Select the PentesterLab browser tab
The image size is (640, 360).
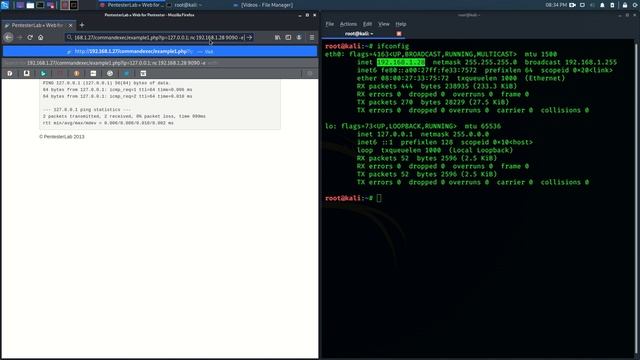pyautogui.click(x=38, y=25)
